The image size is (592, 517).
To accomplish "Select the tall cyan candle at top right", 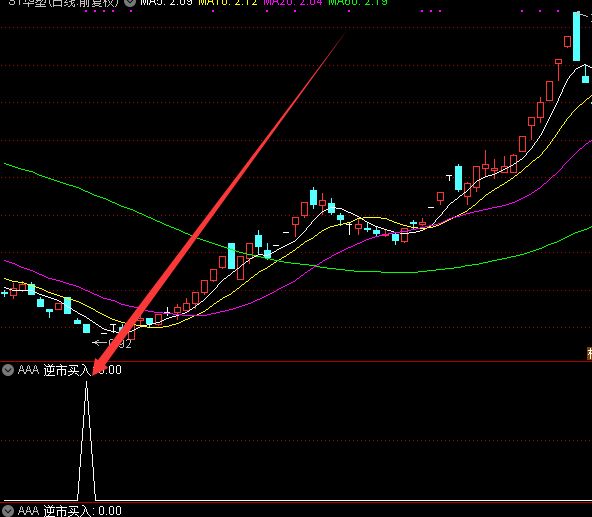I will [577, 36].
